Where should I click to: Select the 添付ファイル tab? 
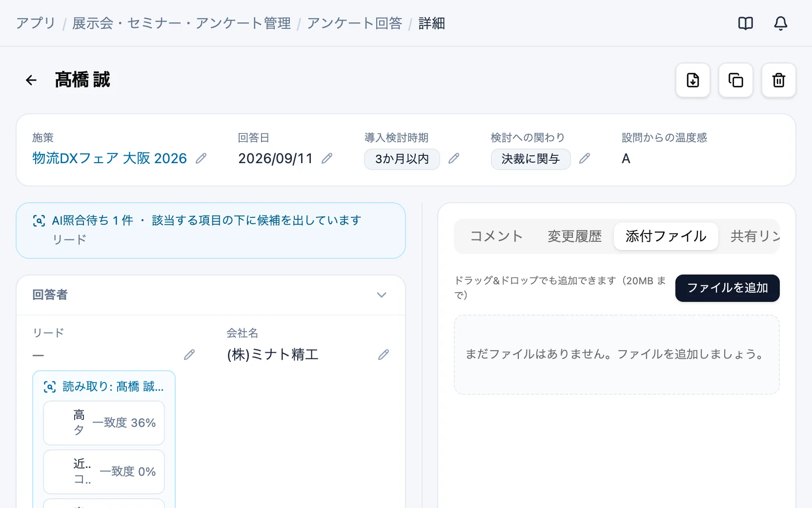coord(666,236)
